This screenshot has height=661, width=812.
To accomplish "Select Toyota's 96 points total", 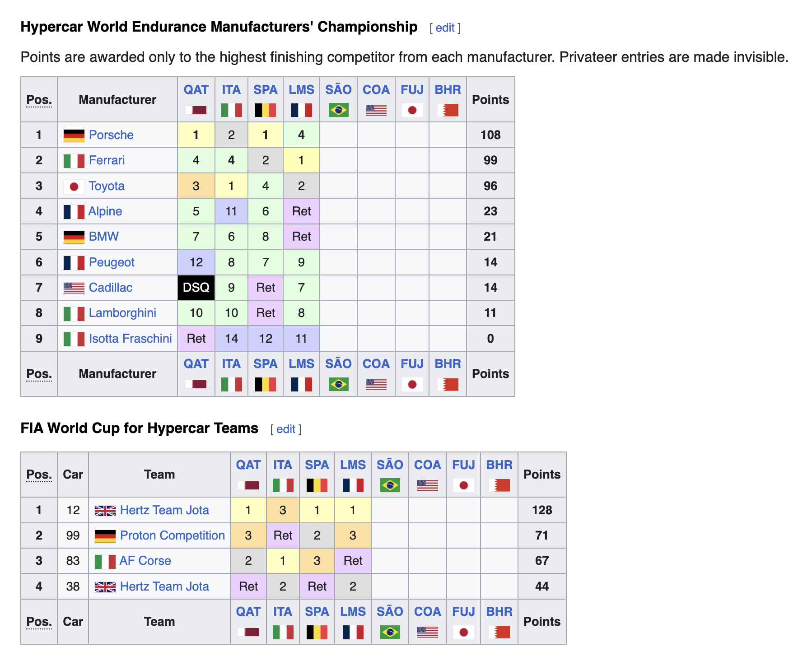I will 490,186.
